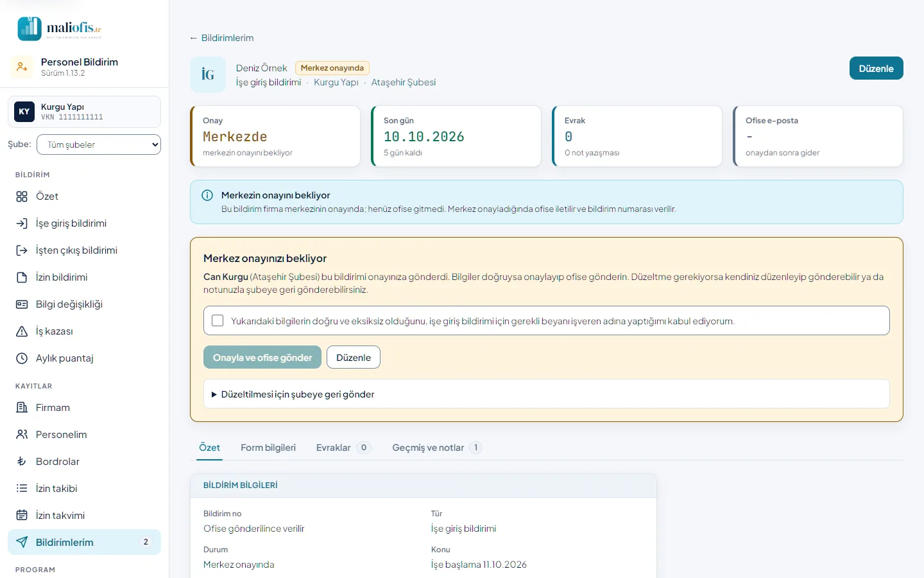Expand Düzeltilmesi için şubeye geri gönder

[x=547, y=394]
